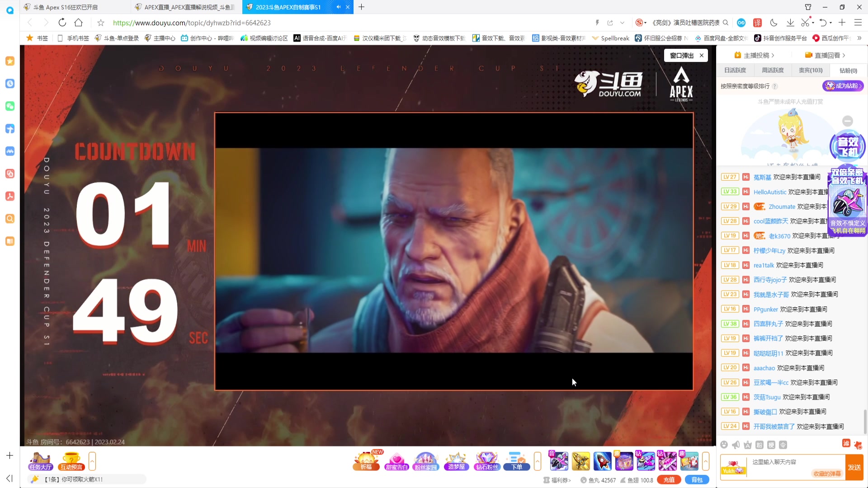Close the 窗口弹出 popup label
Image resolution: width=868 pixels, height=488 pixels.
click(x=702, y=55)
